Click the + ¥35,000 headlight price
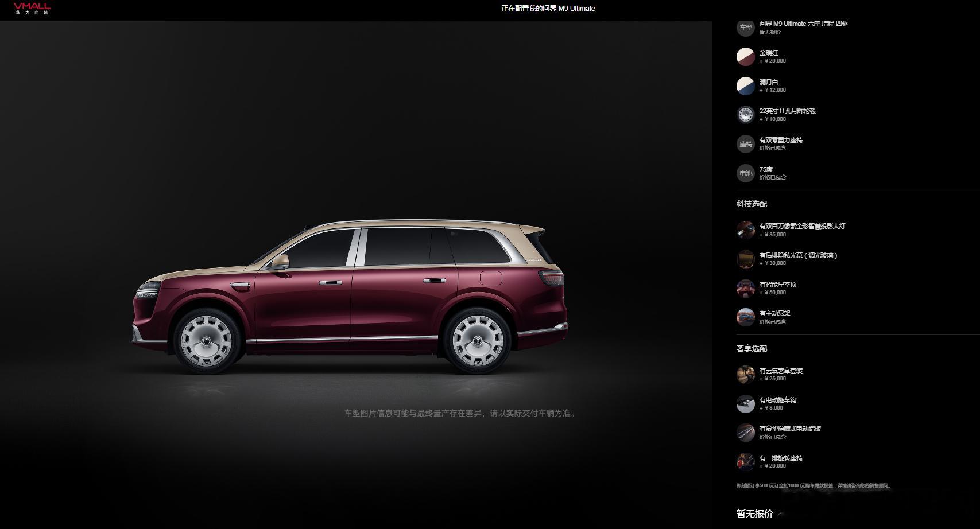The image size is (980, 529). click(x=773, y=235)
